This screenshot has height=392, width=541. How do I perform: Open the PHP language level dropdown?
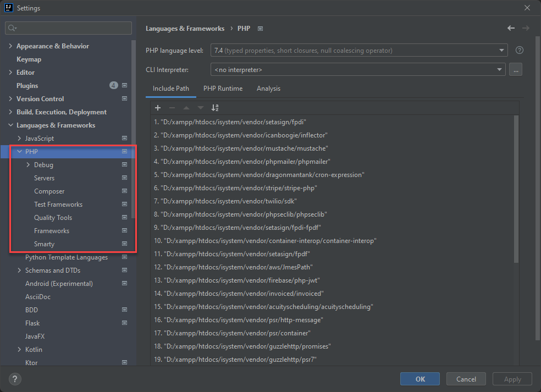coord(501,50)
